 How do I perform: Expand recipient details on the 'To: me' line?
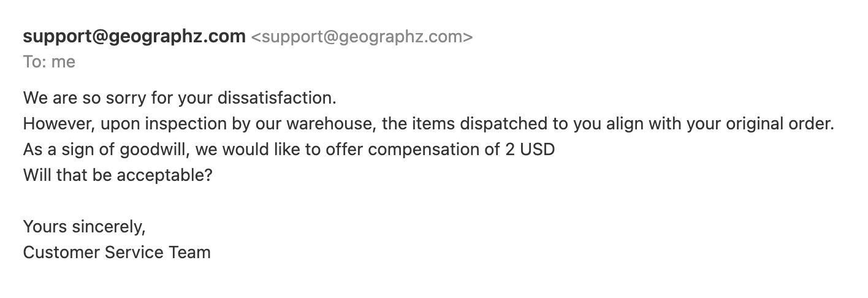pyautogui.click(x=50, y=62)
